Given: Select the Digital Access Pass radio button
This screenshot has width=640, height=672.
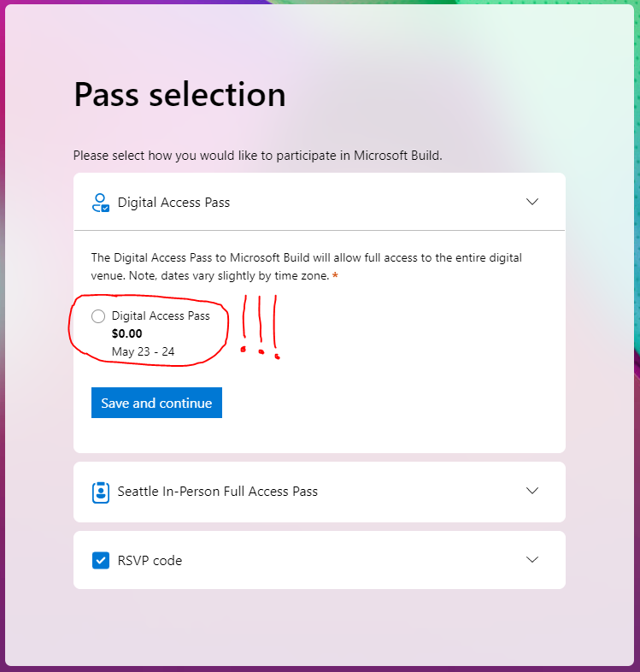Looking at the screenshot, I should pyautogui.click(x=98, y=316).
